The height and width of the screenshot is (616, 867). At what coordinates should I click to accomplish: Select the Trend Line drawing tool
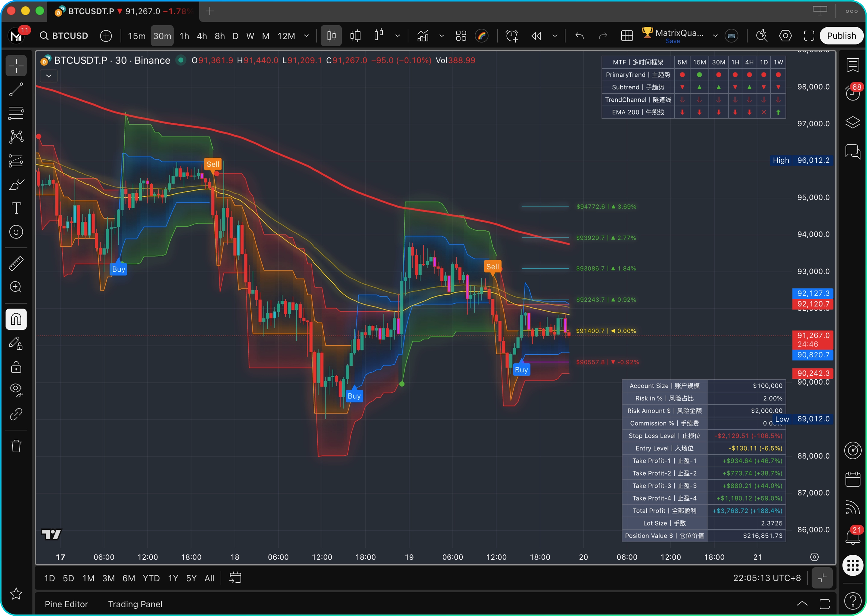16,90
